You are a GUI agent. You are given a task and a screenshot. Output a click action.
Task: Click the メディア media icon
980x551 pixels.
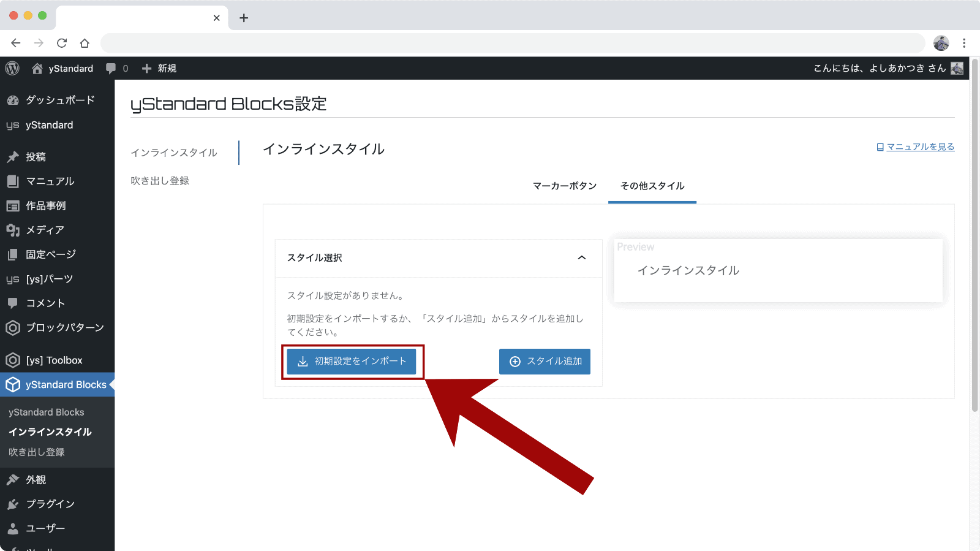point(13,230)
